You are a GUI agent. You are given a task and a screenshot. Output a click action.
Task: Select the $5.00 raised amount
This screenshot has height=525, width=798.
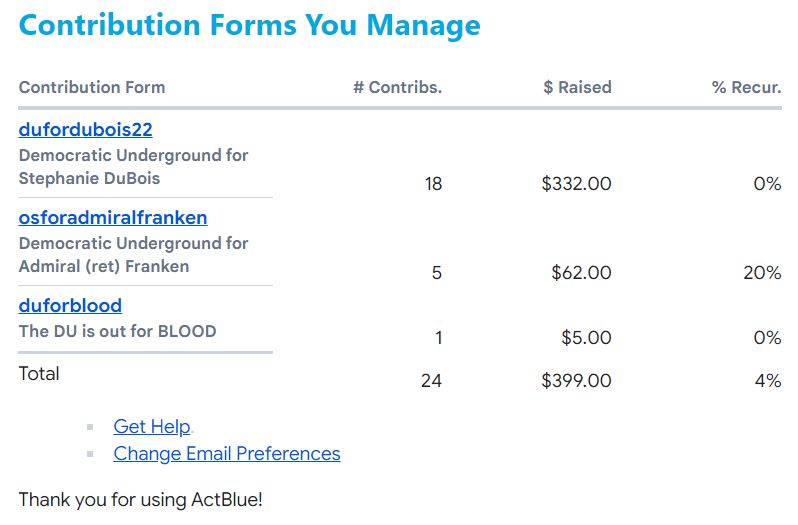point(586,337)
